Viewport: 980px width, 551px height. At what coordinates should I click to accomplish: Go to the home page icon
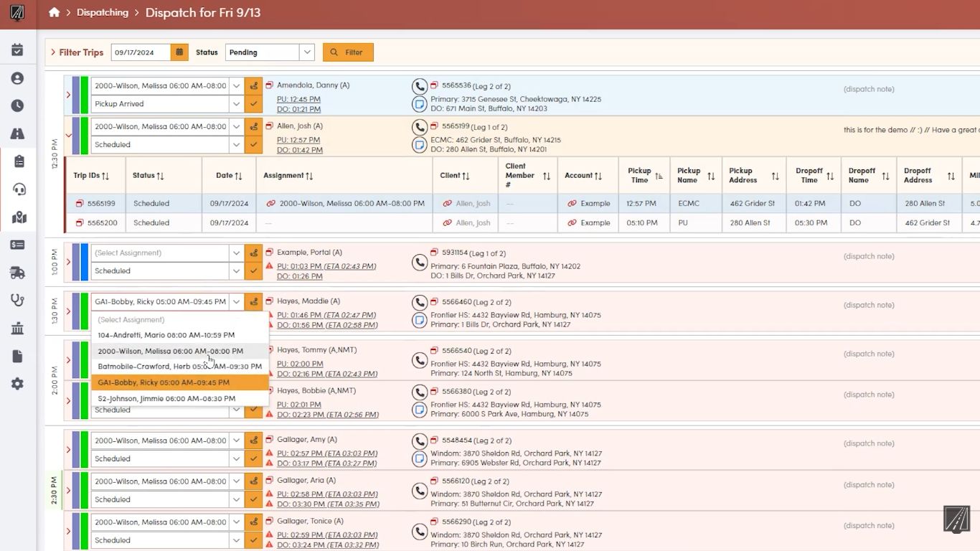54,12
